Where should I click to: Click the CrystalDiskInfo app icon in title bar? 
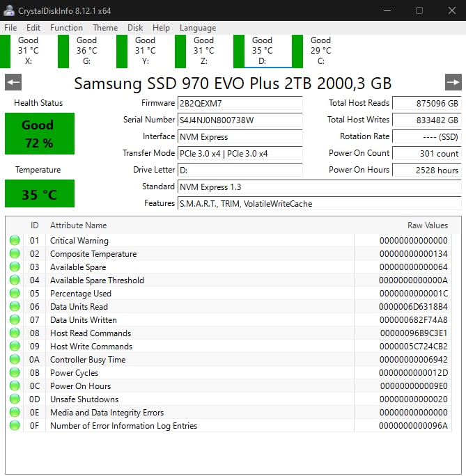pos(9,10)
